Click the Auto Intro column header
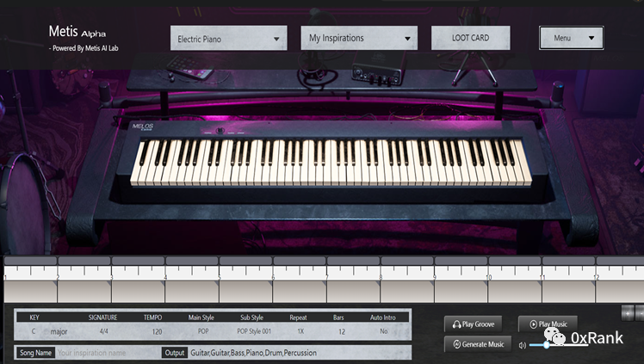Screen dimensions: 644x364 point(383,318)
